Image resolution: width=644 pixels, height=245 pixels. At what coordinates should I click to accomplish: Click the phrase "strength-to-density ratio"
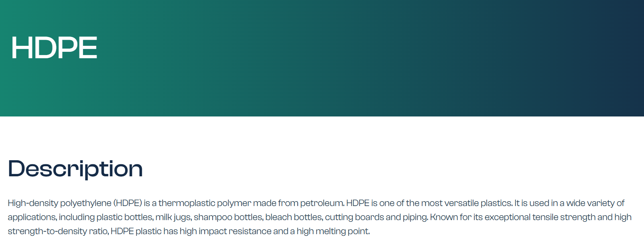58,231
